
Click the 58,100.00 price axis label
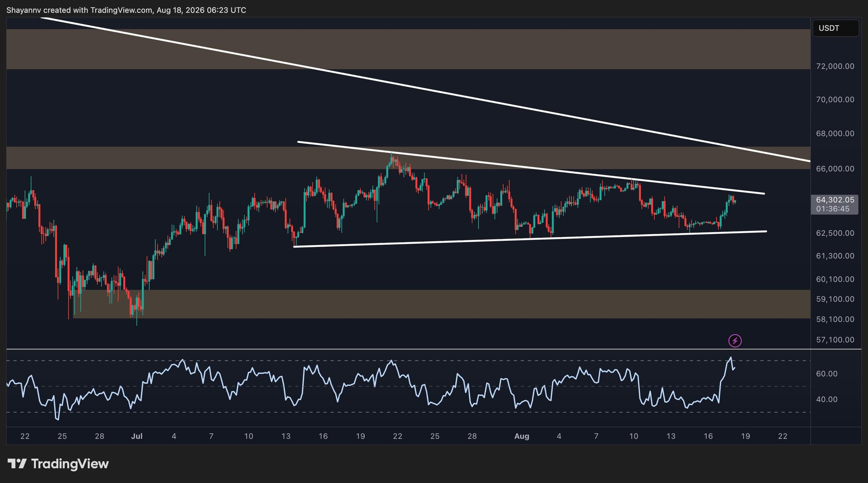click(x=835, y=319)
